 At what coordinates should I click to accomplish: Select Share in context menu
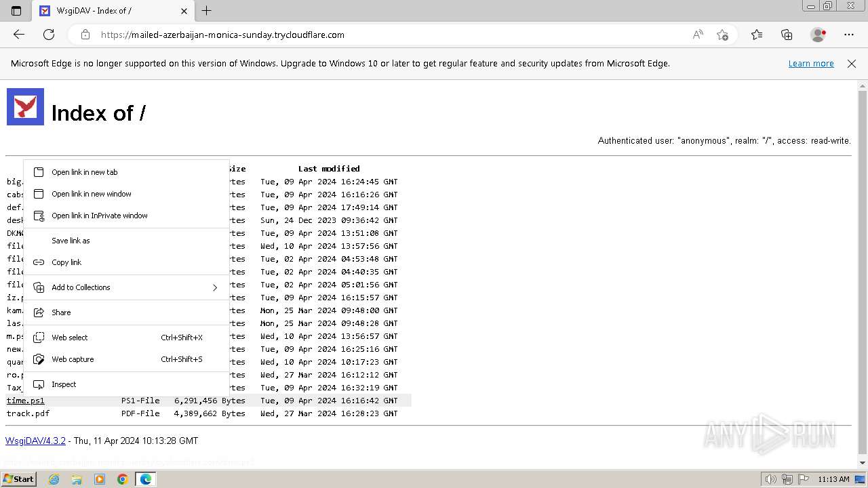(x=126, y=312)
